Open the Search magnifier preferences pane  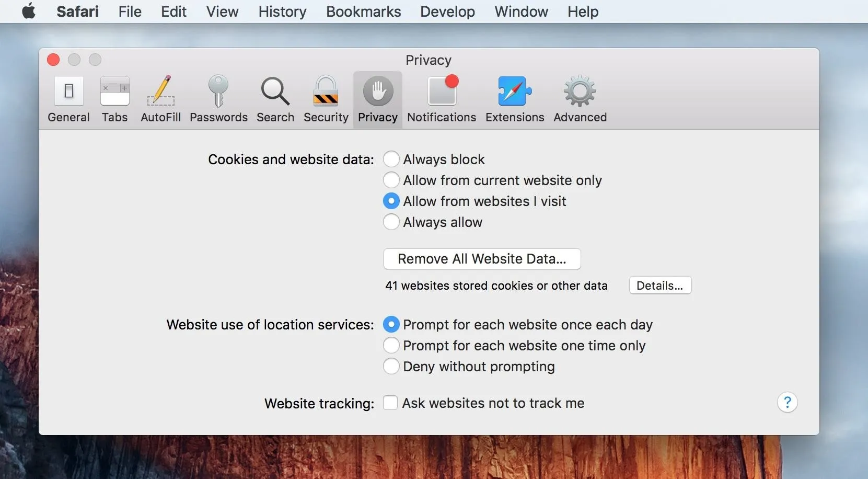275,100
